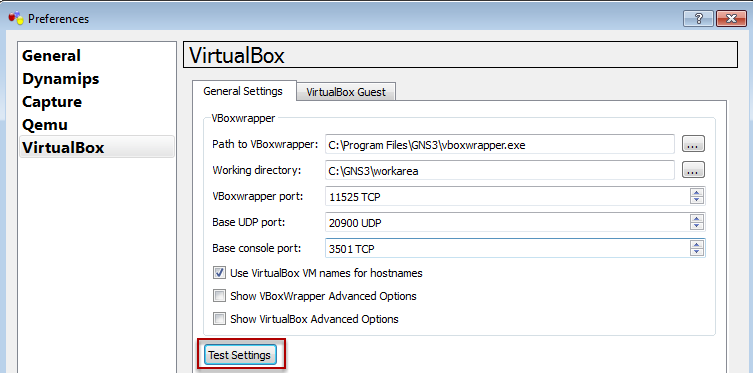Increase the VBoxwrapper port value

(x=696, y=192)
